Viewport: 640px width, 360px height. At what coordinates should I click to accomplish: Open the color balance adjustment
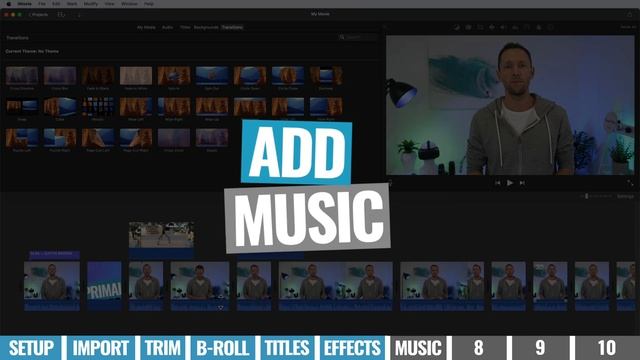[456, 27]
